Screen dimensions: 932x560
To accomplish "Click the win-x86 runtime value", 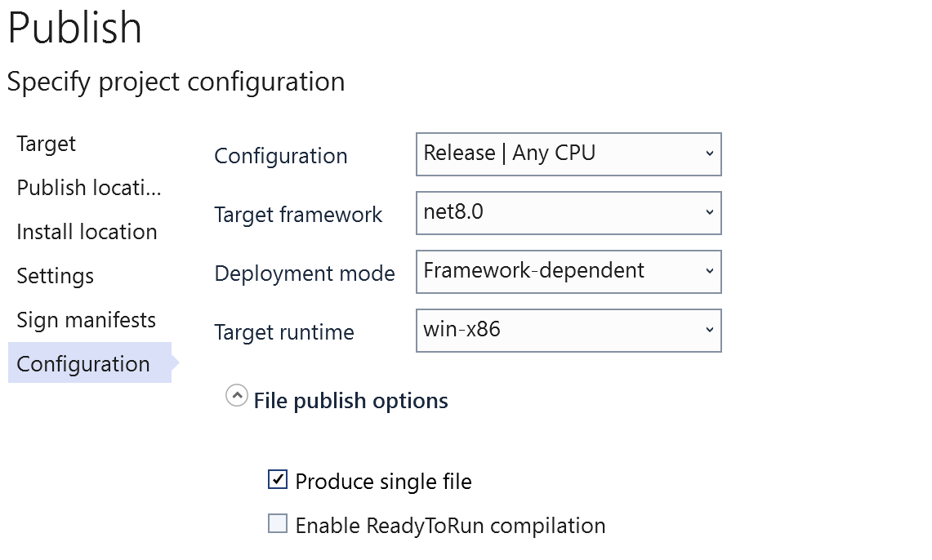I will click(462, 330).
